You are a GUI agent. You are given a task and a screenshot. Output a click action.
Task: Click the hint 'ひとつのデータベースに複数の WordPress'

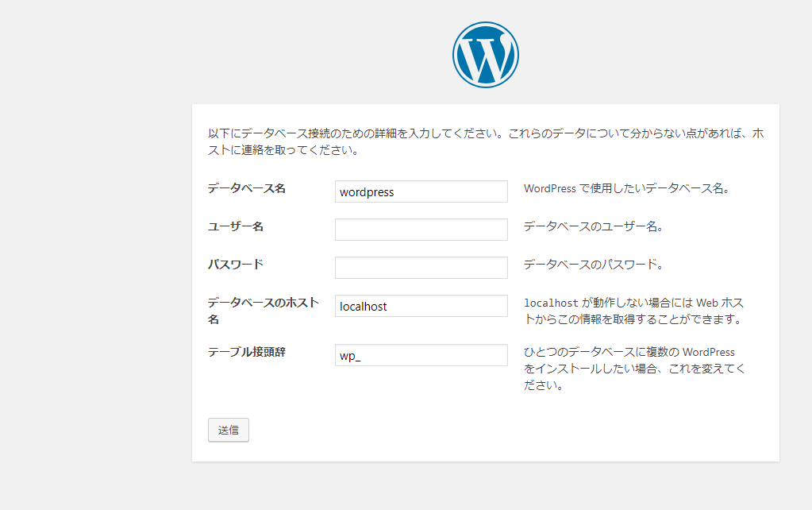(629, 352)
